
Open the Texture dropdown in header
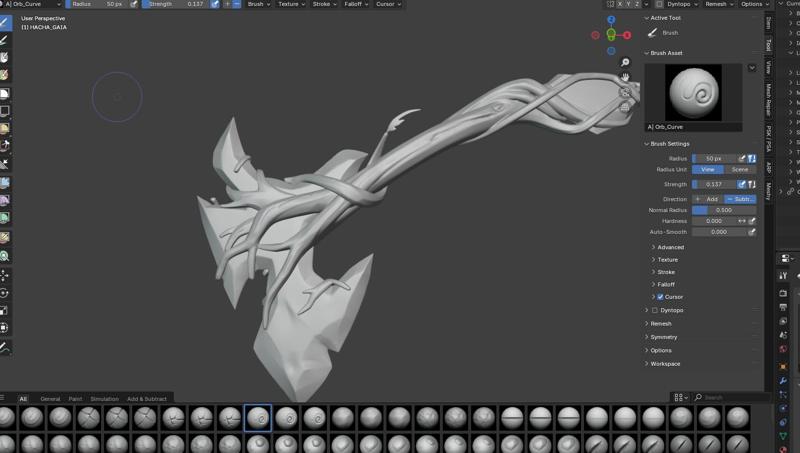[291, 4]
